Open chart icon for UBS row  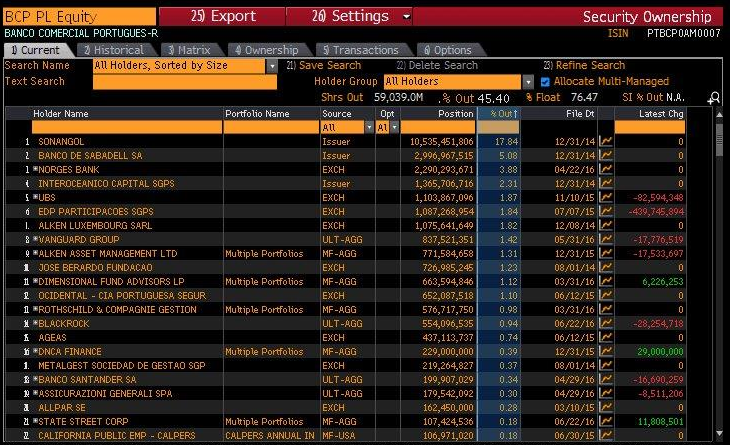pyautogui.click(x=606, y=197)
